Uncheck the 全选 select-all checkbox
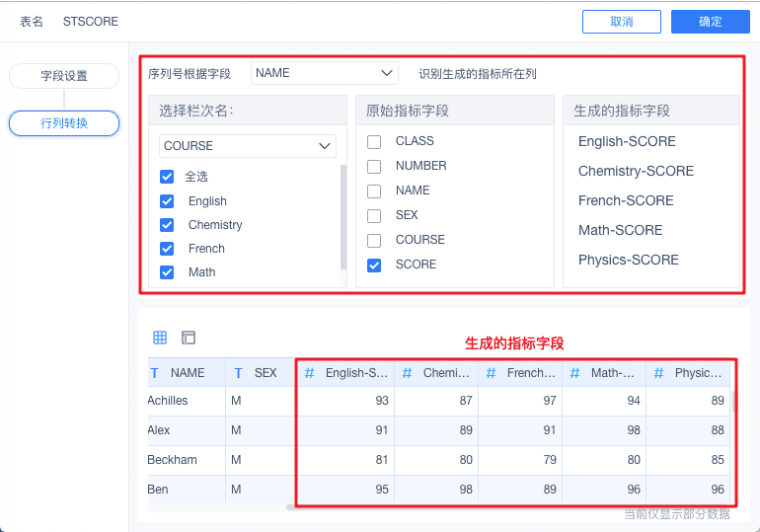760x532 pixels. tap(167, 177)
